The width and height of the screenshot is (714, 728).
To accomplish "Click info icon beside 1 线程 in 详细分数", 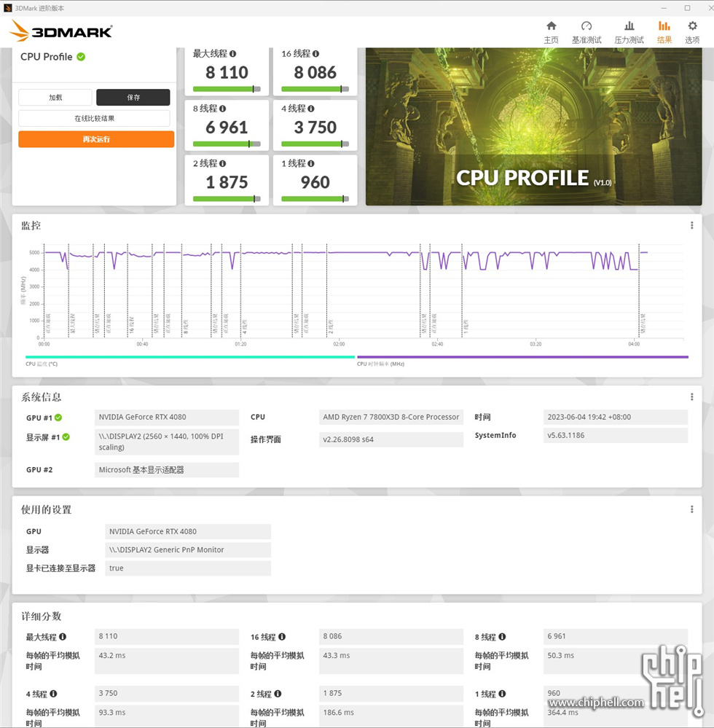I will point(502,694).
